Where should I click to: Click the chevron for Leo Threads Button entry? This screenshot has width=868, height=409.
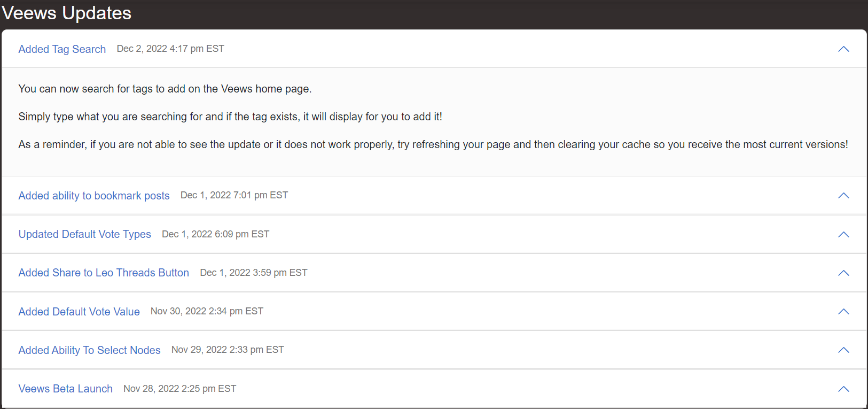coord(843,273)
